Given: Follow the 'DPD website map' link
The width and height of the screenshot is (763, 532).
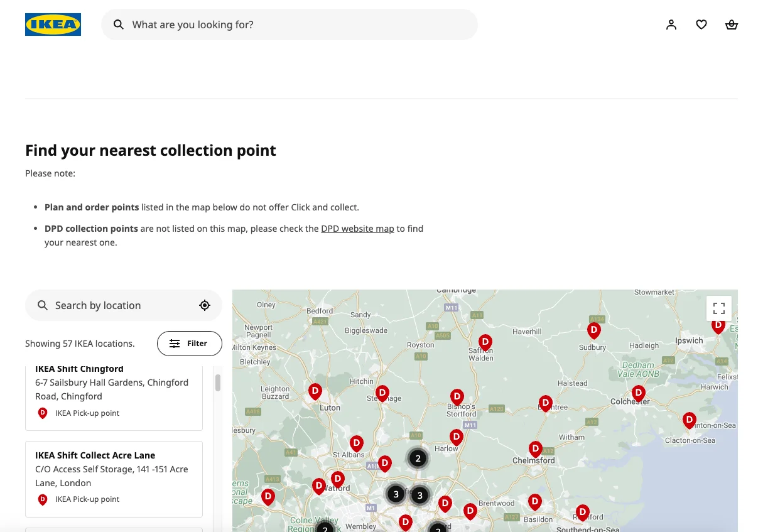Looking at the screenshot, I should pyautogui.click(x=357, y=229).
